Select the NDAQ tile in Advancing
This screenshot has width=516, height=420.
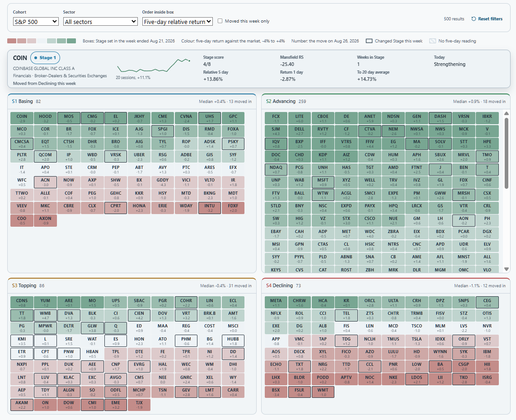click(x=276, y=169)
